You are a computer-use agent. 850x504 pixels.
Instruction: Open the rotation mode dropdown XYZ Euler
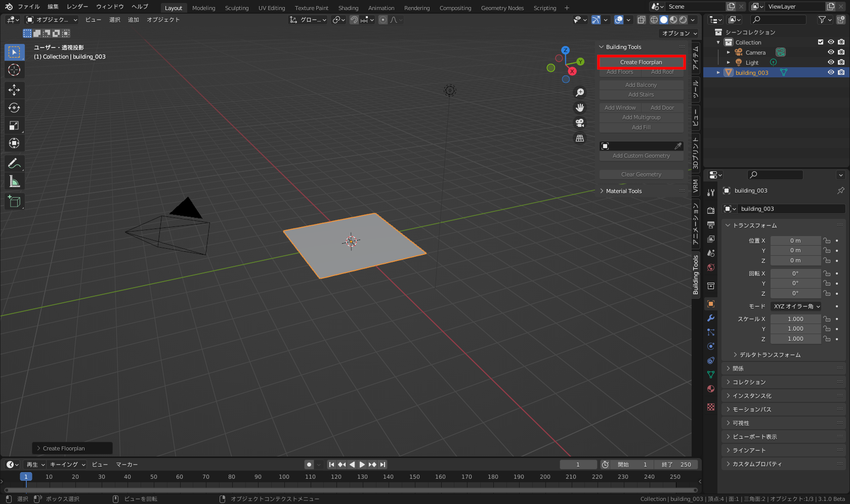796,306
